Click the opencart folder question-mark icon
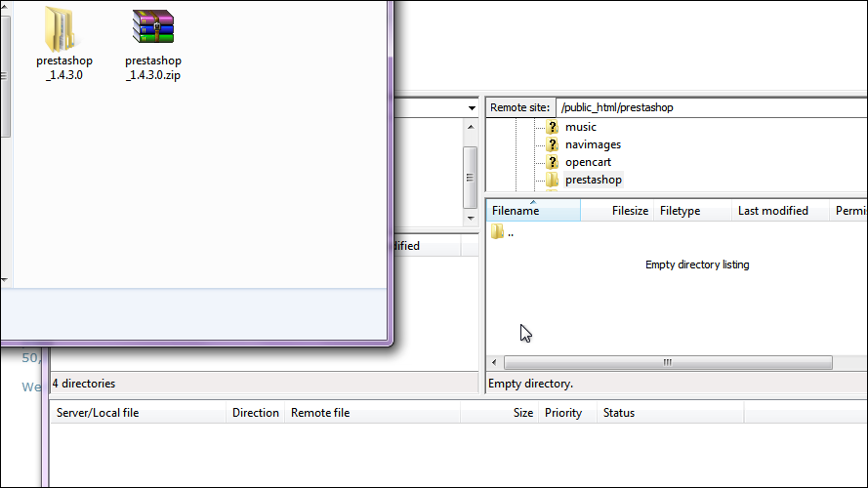Viewport: 868px width, 488px height. click(x=552, y=162)
